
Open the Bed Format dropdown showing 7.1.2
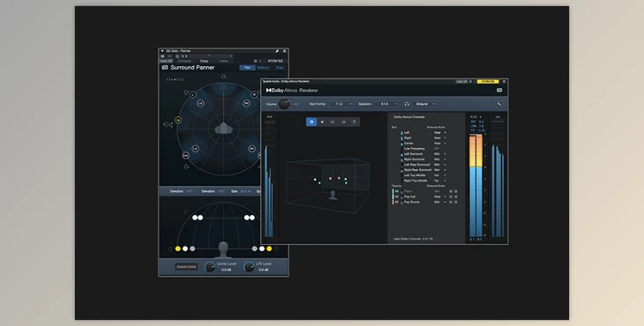tap(341, 104)
